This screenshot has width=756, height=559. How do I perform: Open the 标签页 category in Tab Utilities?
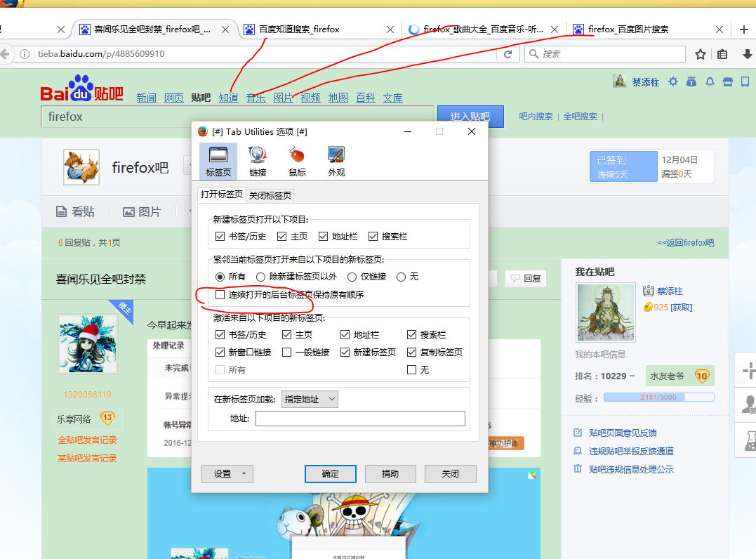tap(218, 161)
